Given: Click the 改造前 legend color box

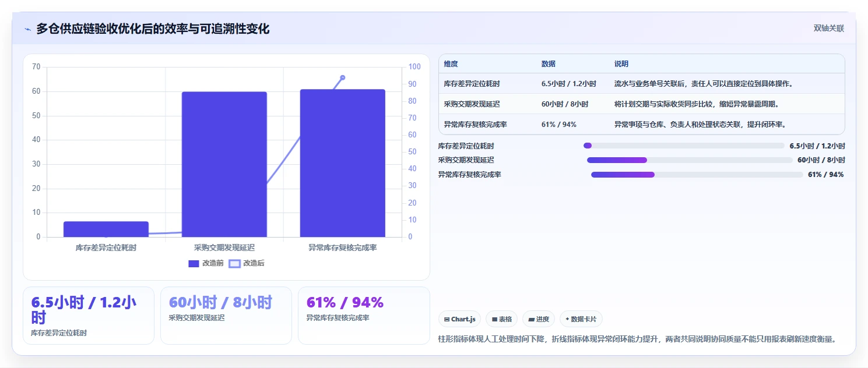Looking at the screenshot, I should tap(194, 264).
